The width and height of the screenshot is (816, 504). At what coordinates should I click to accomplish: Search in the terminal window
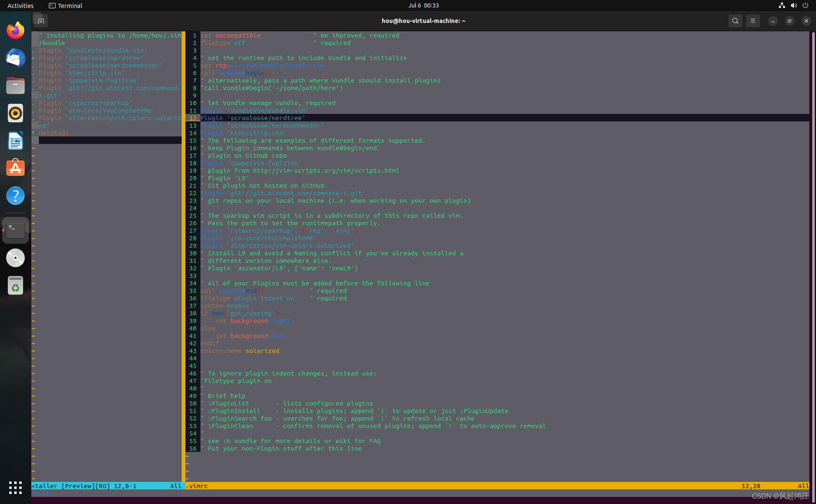click(735, 21)
